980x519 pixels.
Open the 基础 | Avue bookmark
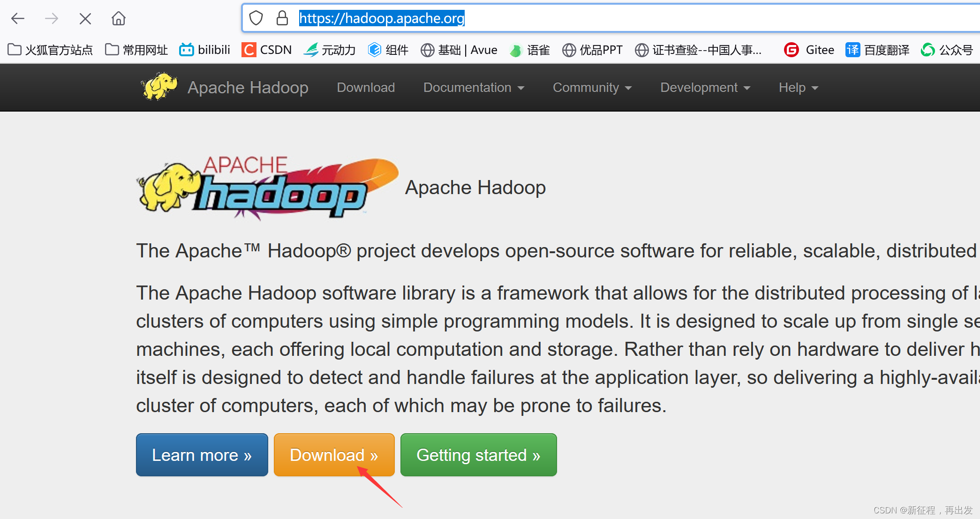[459, 50]
